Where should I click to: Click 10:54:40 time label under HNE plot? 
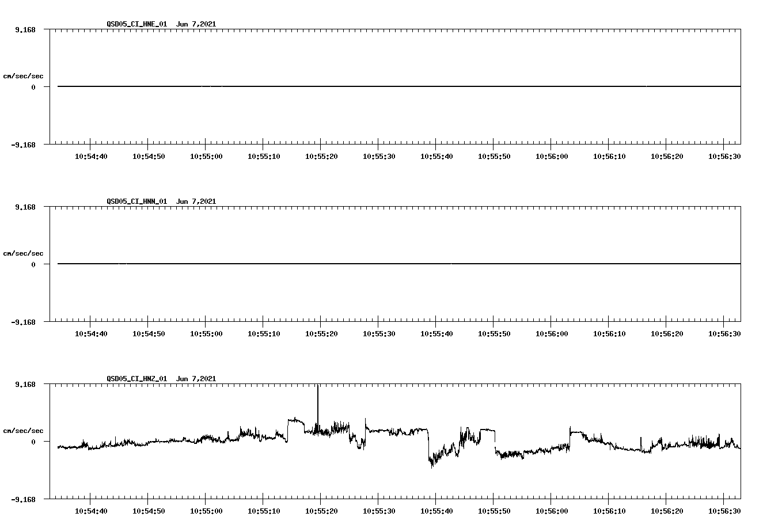[91, 157]
